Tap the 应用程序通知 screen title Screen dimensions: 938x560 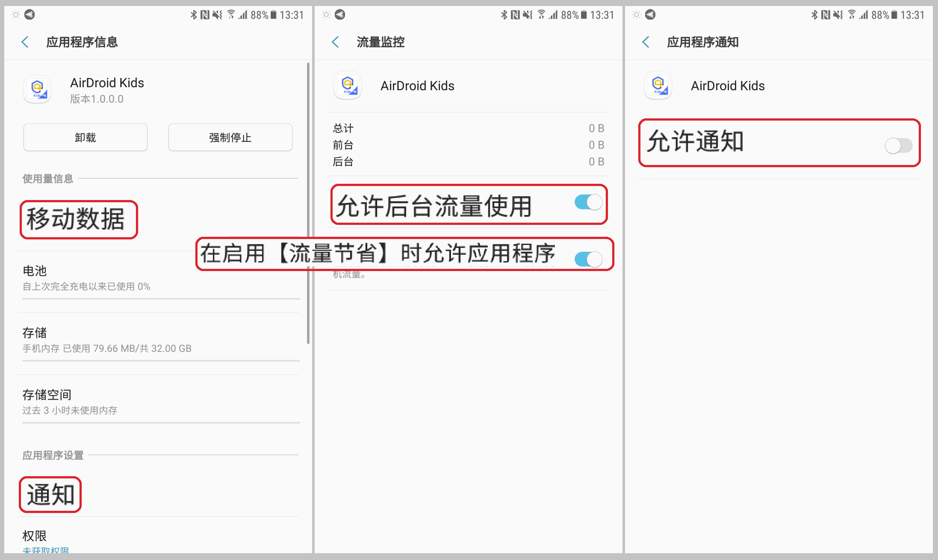pos(703,42)
